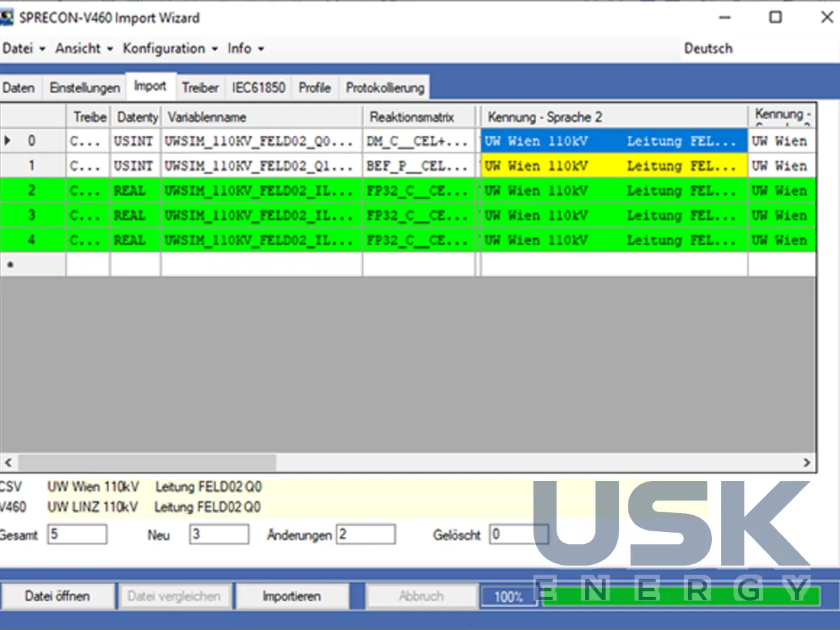
Task: Click FP32_C__CE cell in row 3
Action: click(x=419, y=216)
